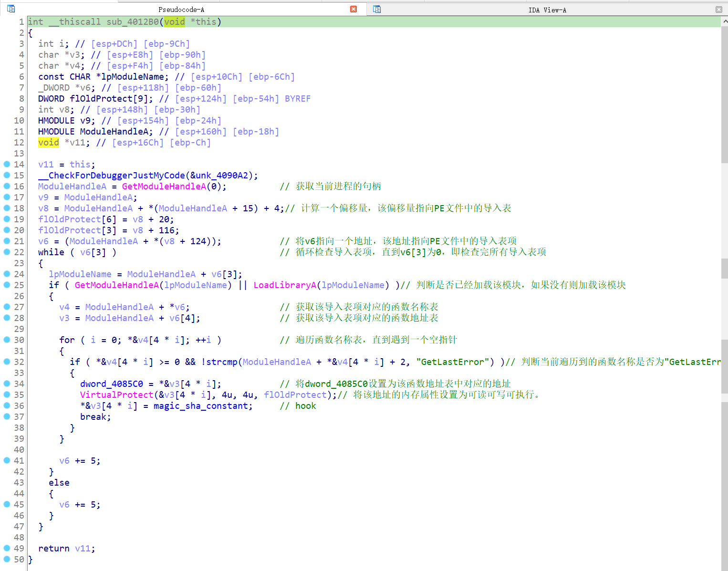Click the comment on line 28

[359, 318]
